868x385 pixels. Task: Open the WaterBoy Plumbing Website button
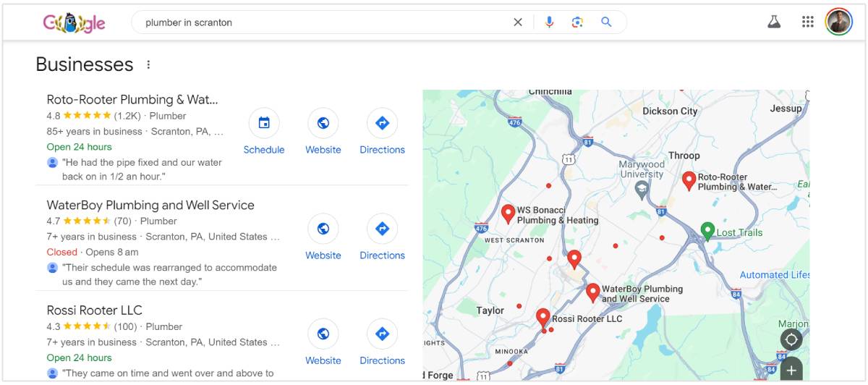[323, 229]
